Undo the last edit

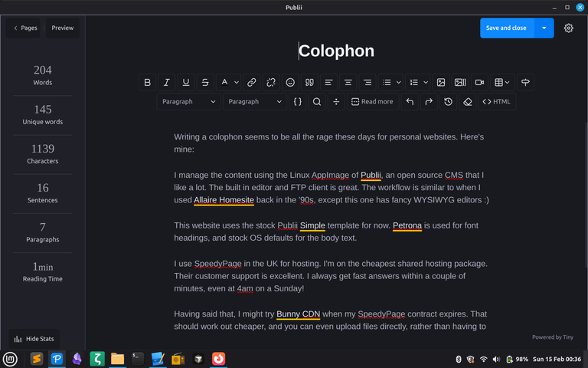pyautogui.click(x=410, y=102)
